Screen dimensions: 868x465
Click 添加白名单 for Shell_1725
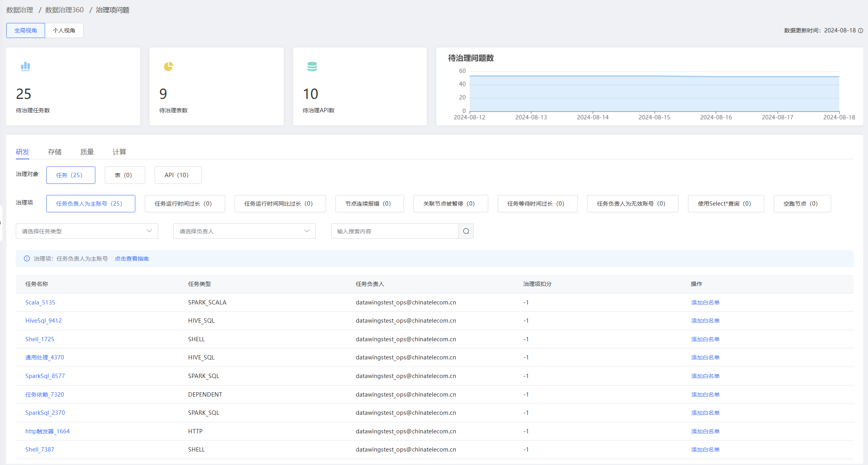pos(705,339)
